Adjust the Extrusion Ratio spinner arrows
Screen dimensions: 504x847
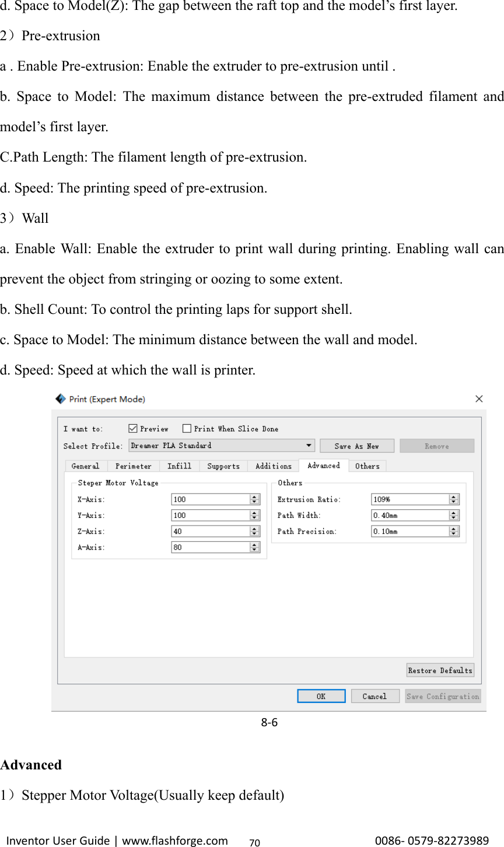454,499
